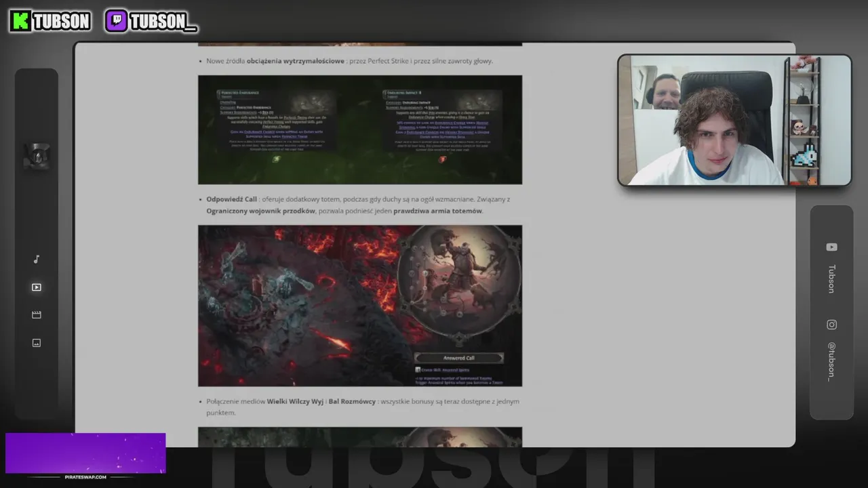Click the Twitch logo beside TUBSON_

point(116,21)
